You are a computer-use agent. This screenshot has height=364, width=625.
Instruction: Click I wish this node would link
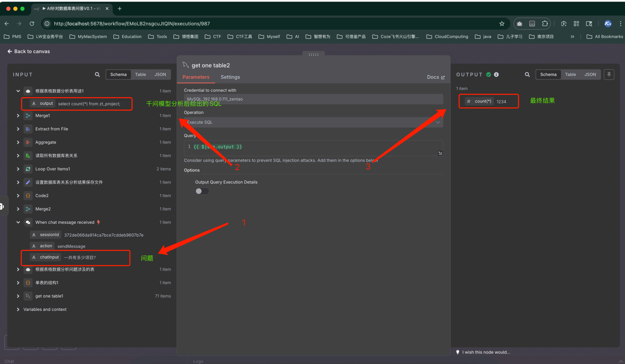[x=486, y=352]
